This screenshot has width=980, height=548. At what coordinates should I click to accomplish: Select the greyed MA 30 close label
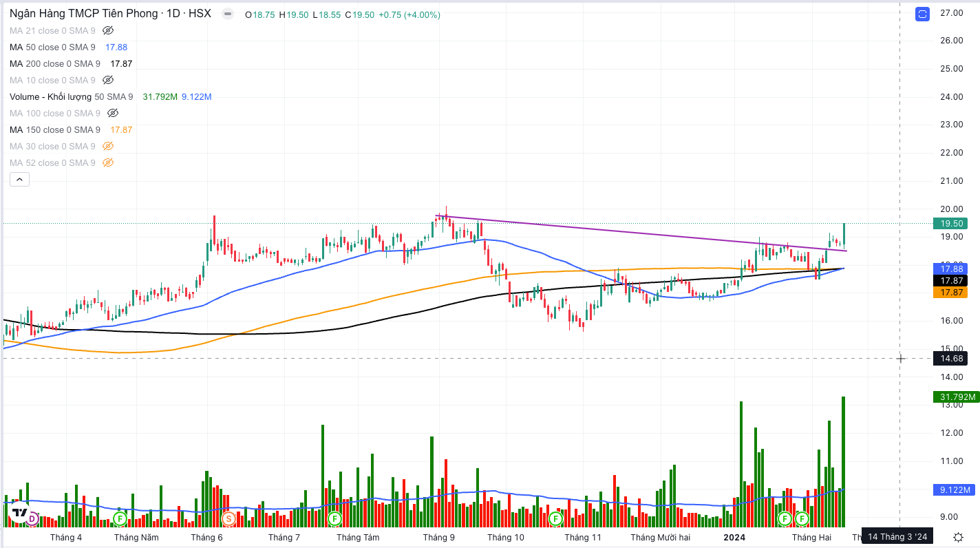[x=52, y=146]
